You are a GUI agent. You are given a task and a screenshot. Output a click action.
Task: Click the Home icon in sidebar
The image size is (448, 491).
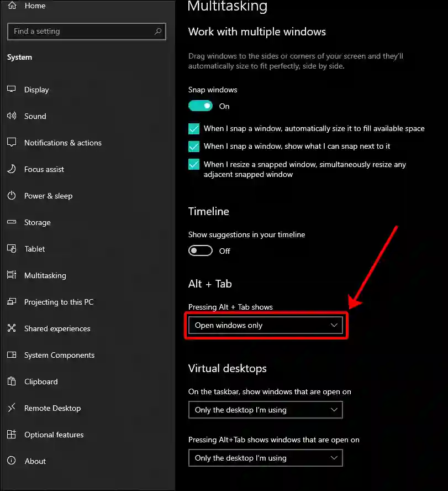[x=12, y=6]
